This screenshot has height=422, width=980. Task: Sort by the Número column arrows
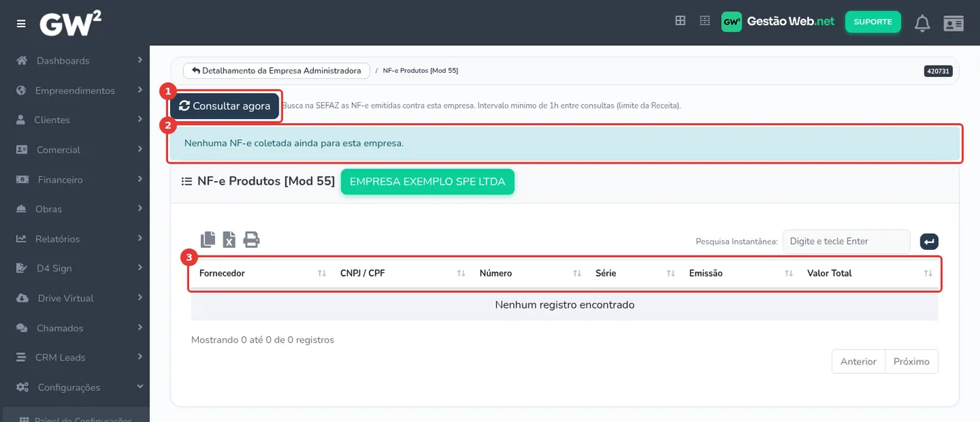point(577,274)
